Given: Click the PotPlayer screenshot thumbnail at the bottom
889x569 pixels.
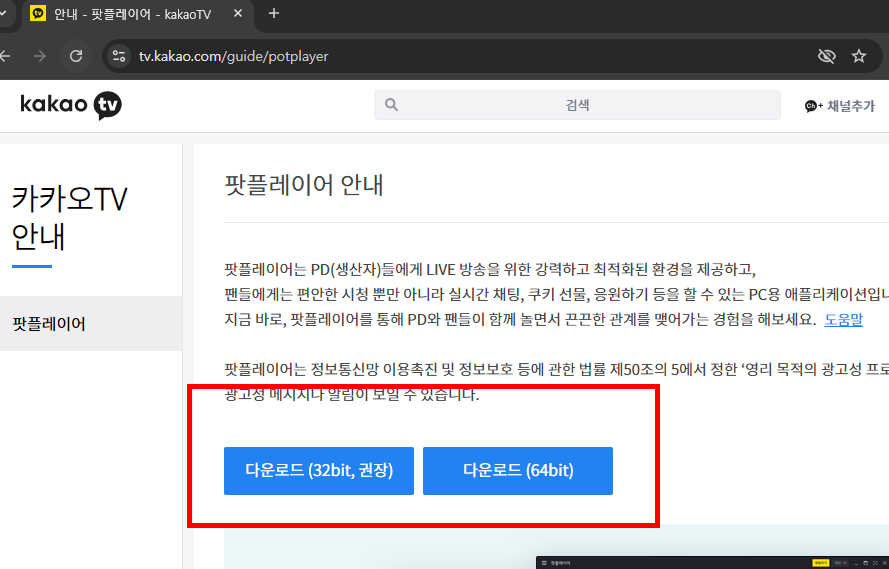Looking at the screenshot, I should pos(712,562).
